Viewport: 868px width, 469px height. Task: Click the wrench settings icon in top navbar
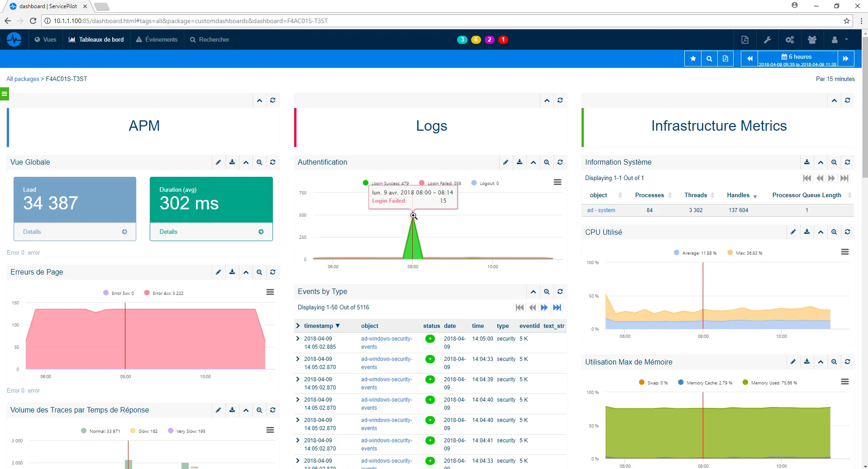coord(767,40)
